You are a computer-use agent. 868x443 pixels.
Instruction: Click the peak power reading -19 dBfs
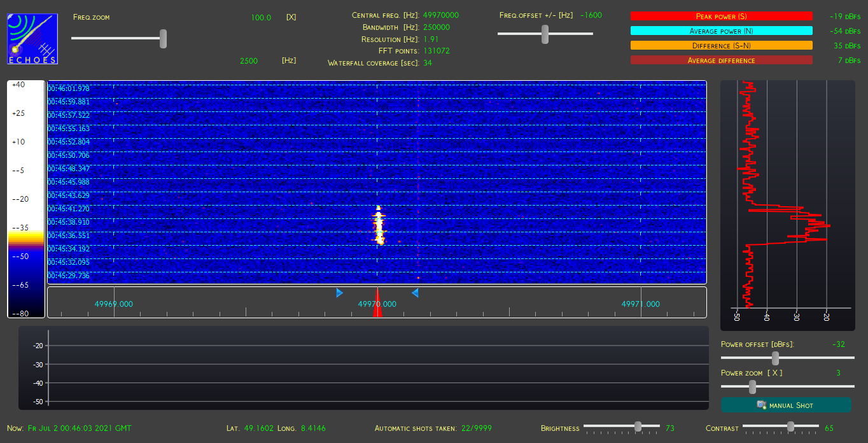(845, 17)
